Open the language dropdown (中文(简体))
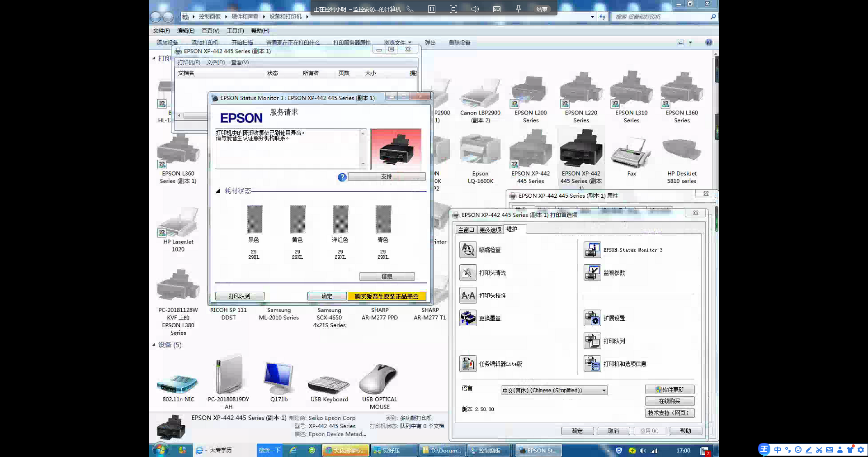868x457 pixels. click(x=554, y=390)
